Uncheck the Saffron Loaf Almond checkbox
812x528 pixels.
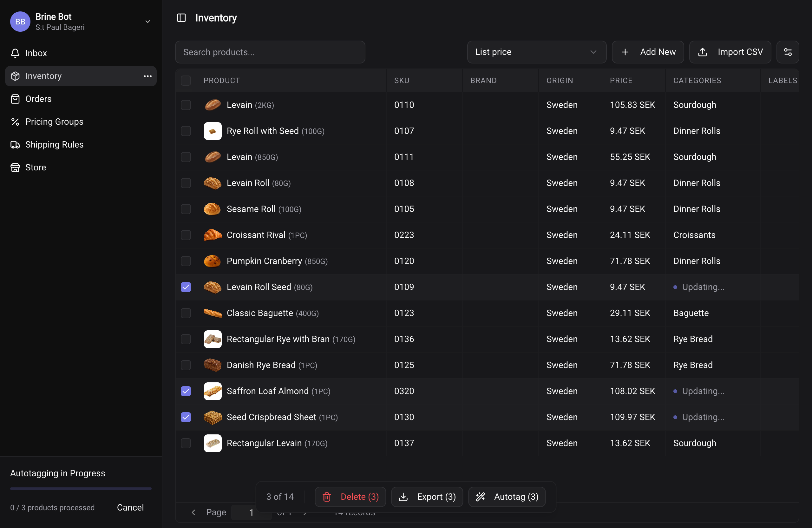[186, 391]
